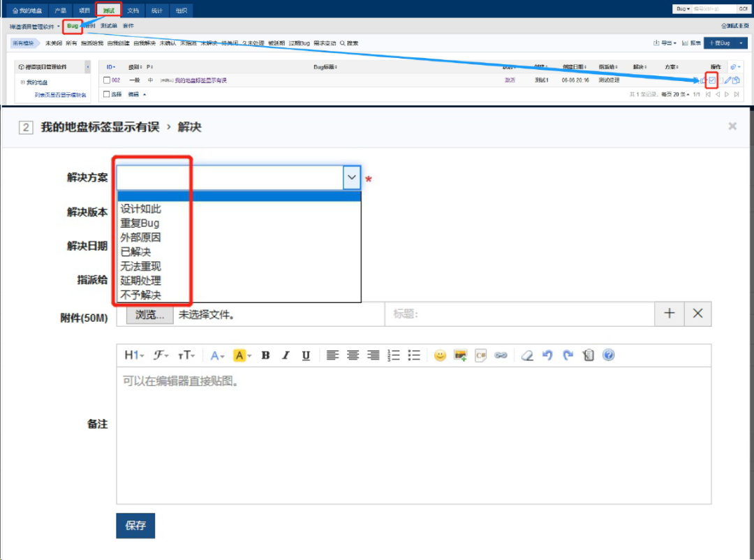This screenshot has width=754, height=560.
Task: Open the 报表 report link
Action: 691,43
